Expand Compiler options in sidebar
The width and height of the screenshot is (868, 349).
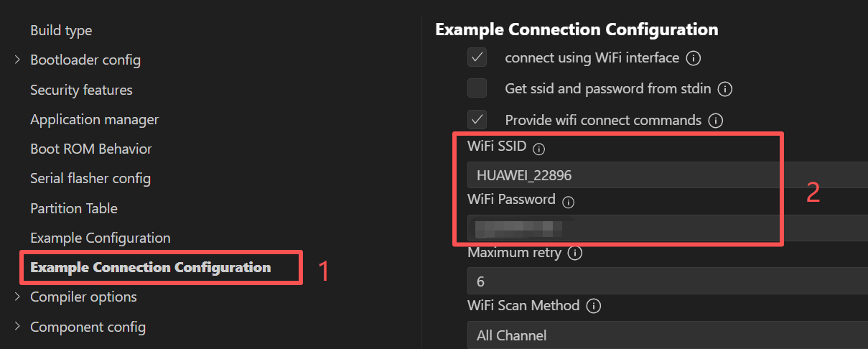coord(17,297)
